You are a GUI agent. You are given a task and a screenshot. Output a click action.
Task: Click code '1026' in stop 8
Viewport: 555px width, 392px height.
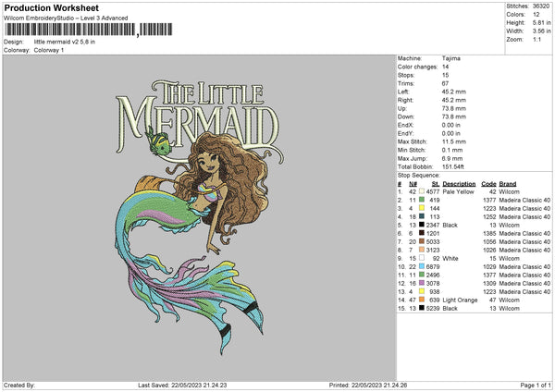tap(489, 251)
